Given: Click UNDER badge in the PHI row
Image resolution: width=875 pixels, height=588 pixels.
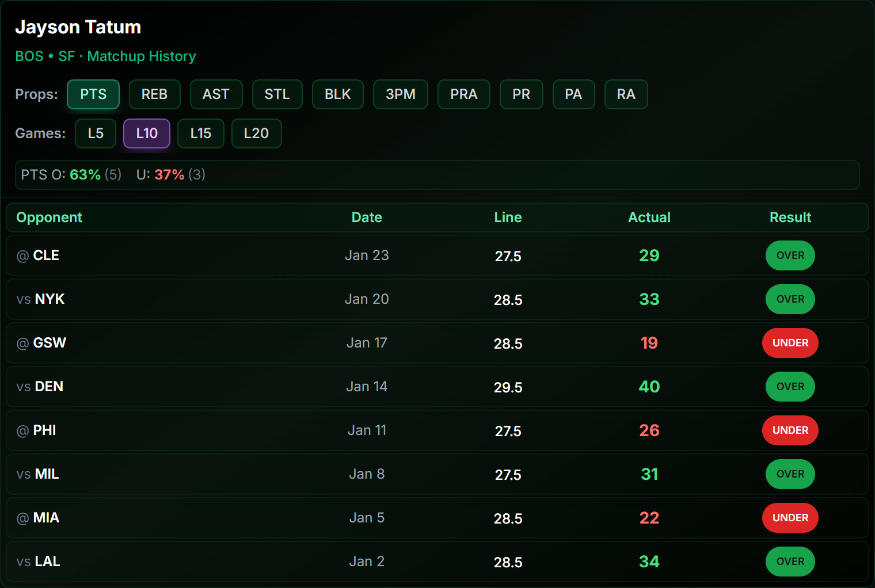Looking at the screenshot, I should (x=790, y=430).
